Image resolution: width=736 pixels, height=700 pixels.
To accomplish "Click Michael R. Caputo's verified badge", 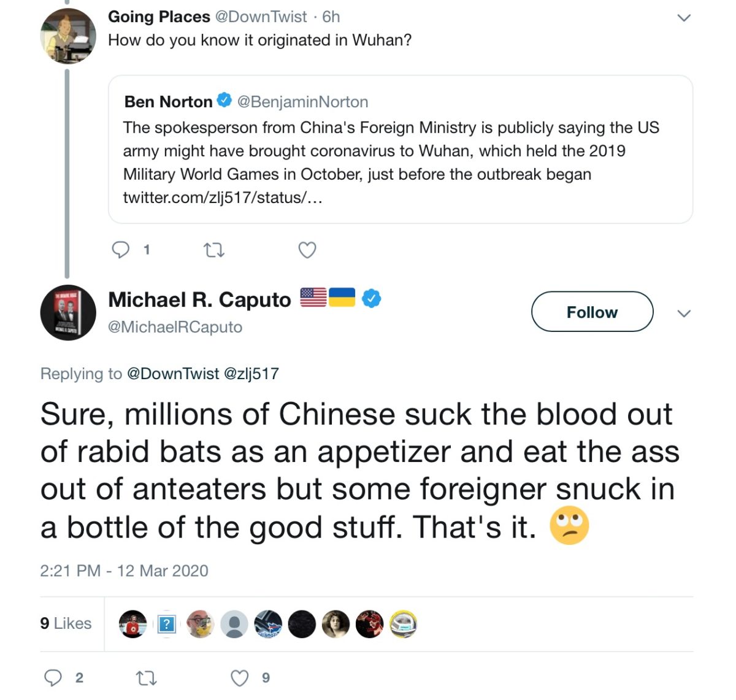I will click(371, 299).
